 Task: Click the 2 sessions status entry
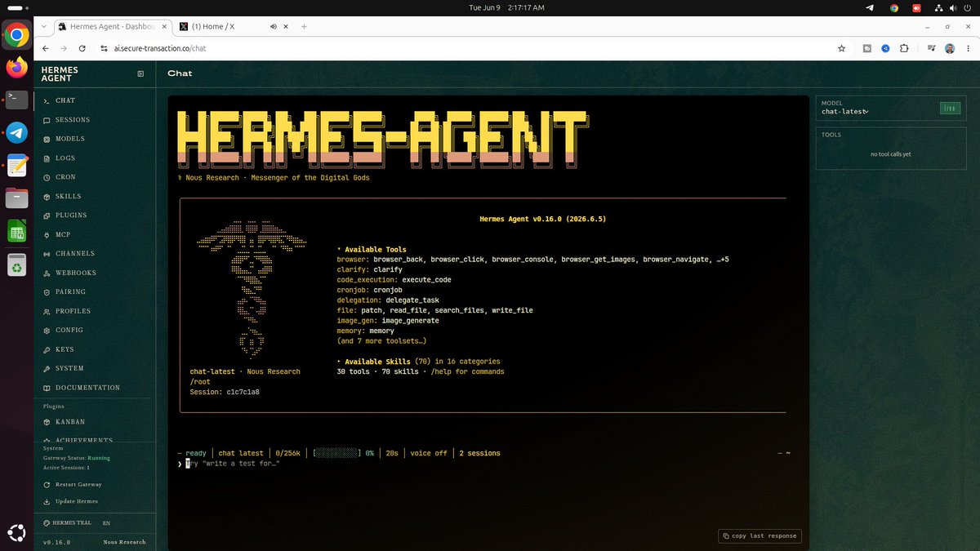[479, 453]
